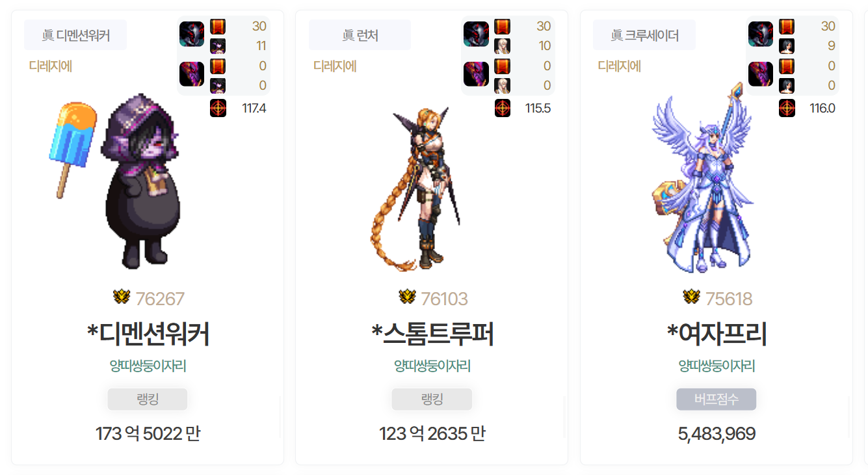Click the crosshair icon beside 117.4
868x475 pixels.
click(x=218, y=108)
